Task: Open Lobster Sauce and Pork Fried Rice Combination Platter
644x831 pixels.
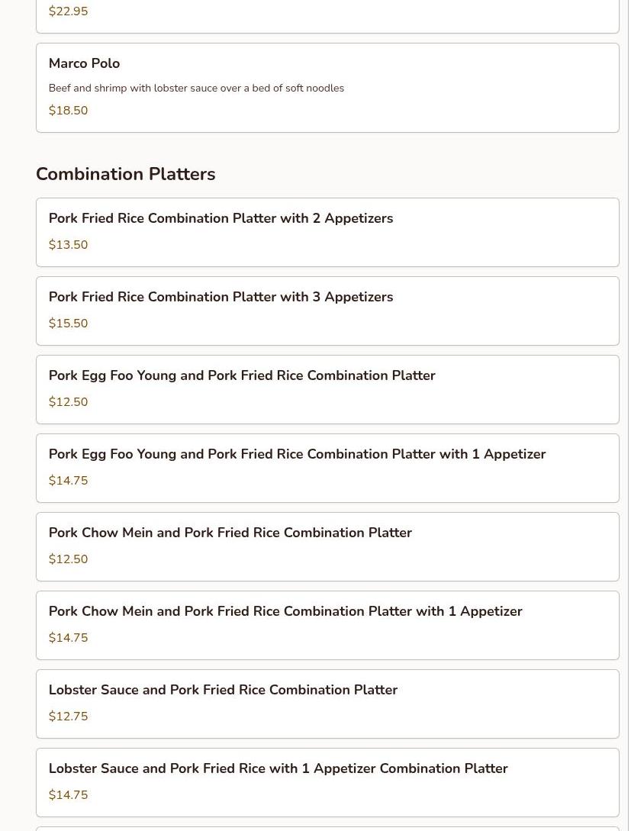Action: [223, 690]
